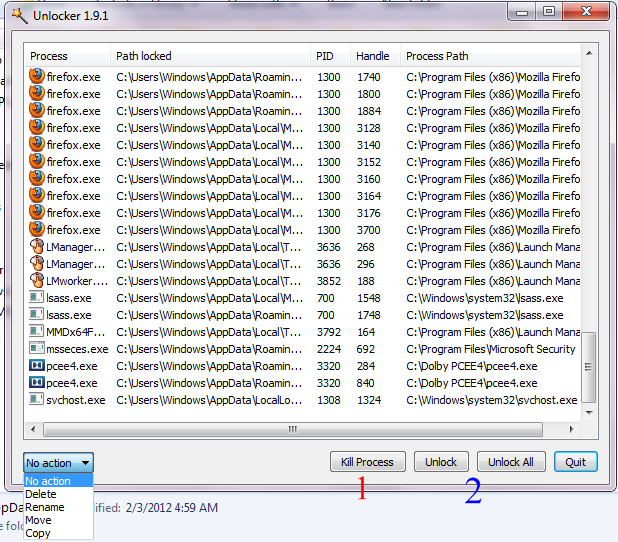Click the firefox.exe icon with handle 3128
618x542 pixels.
pyautogui.click(x=37, y=127)
